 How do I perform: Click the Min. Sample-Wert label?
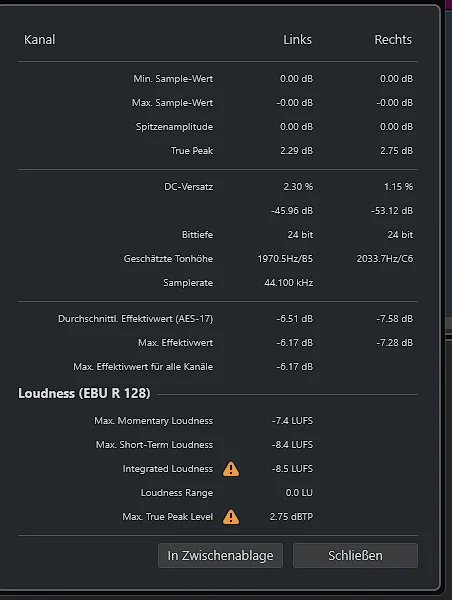coord(173,79)
